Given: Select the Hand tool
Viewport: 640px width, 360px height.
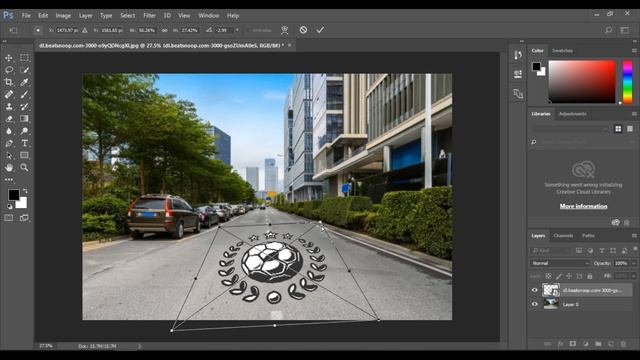Looking at the screenshot, I should (x=9, y=167).
